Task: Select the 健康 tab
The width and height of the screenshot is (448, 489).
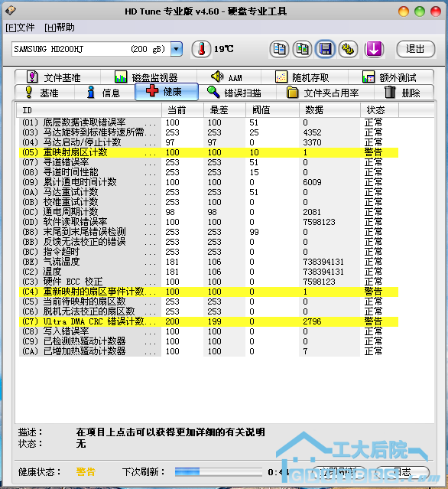Action: tap(167, 92)
